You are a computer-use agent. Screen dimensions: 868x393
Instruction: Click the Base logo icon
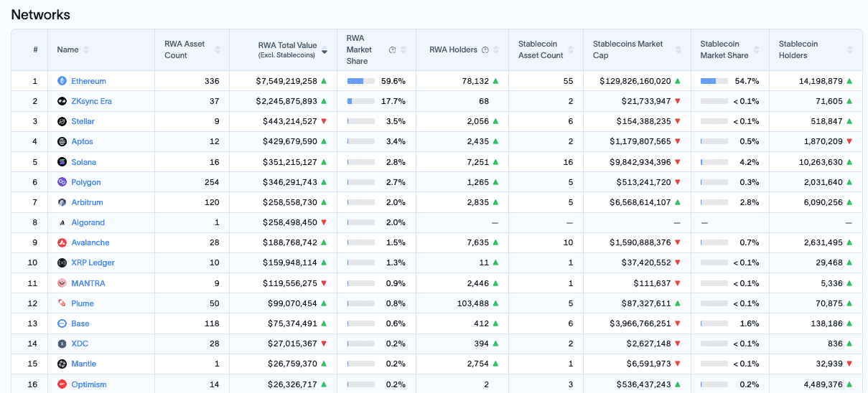point(62,323)
